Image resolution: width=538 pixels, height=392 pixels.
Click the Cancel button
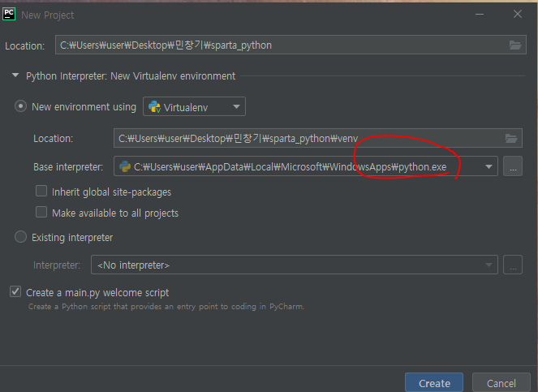[501, 382]
